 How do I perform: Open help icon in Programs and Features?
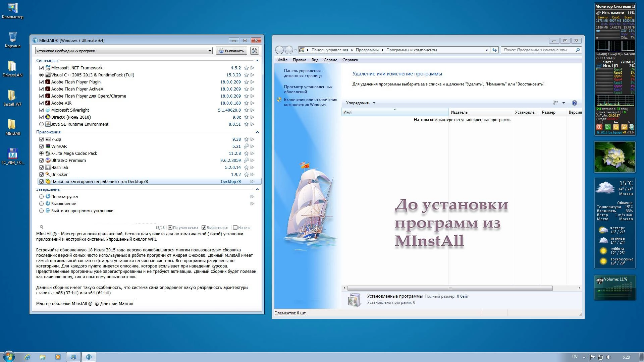[574, 103]
